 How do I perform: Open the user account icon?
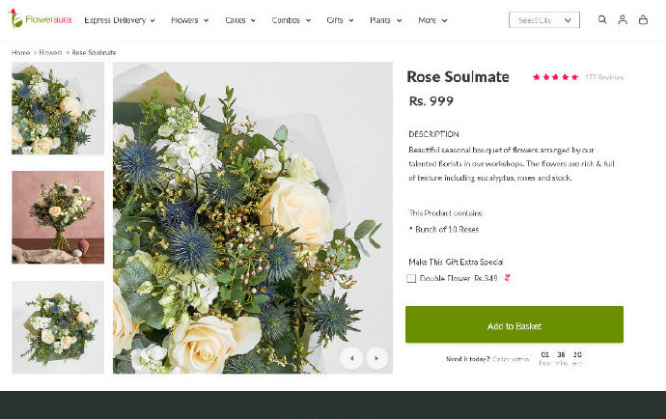[622, 19]
